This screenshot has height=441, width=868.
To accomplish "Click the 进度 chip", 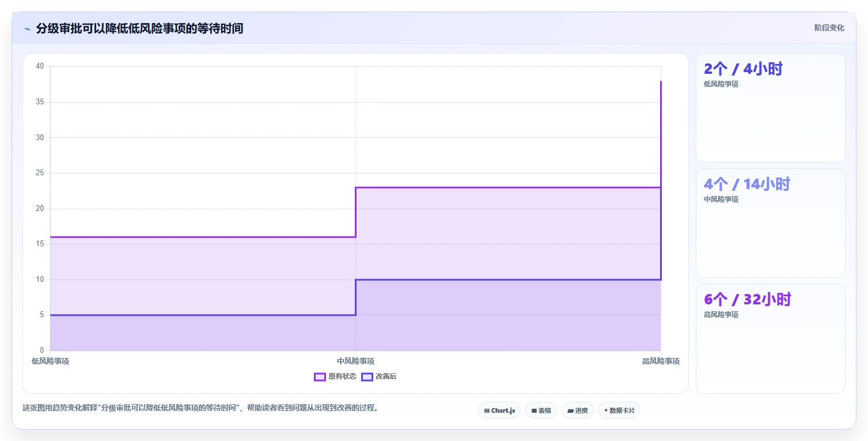I will [578, 410].
